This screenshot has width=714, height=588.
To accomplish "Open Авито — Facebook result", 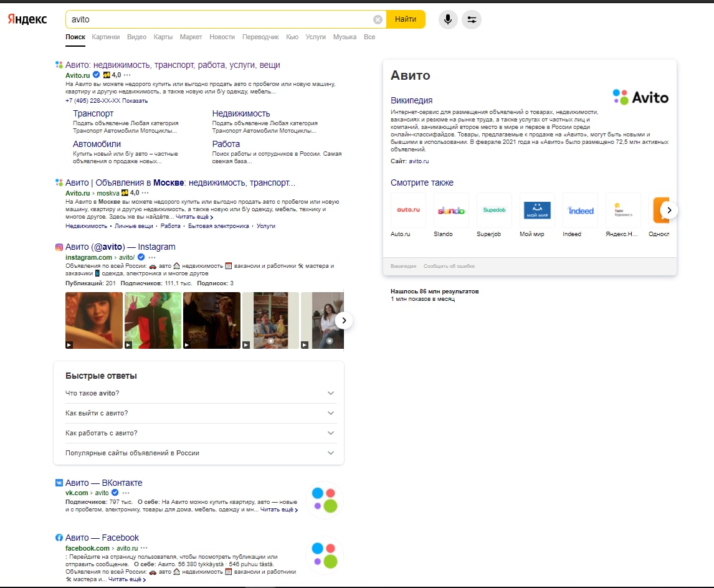I will tap(102, 538).
